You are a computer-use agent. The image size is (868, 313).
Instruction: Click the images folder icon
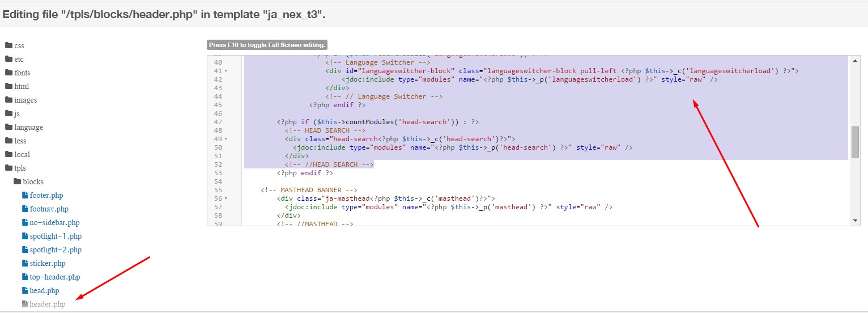pos(8,100)
